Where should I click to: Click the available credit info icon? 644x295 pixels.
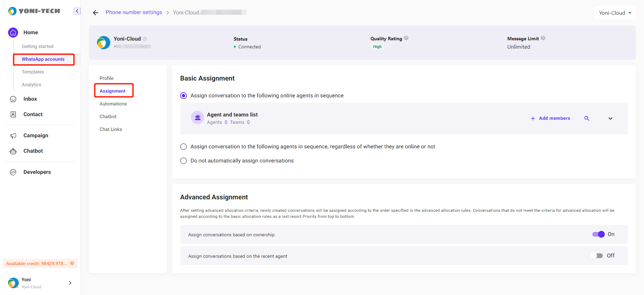click(72, 263)
